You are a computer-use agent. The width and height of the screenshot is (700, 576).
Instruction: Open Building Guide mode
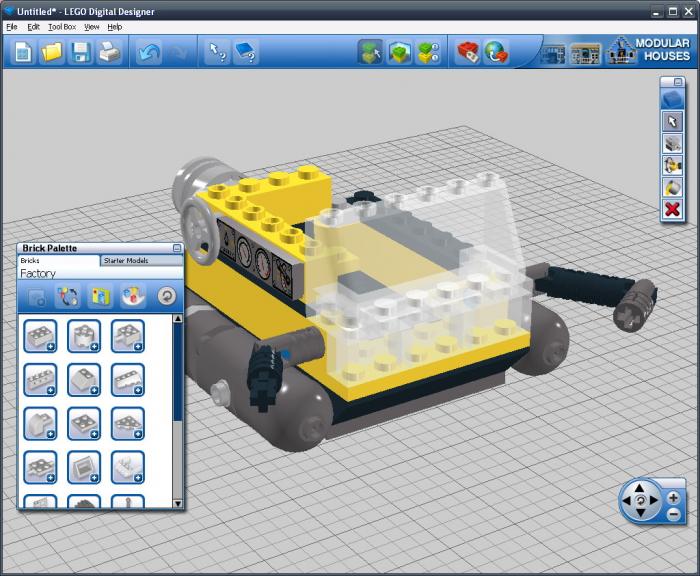click(x=429, y=52)
